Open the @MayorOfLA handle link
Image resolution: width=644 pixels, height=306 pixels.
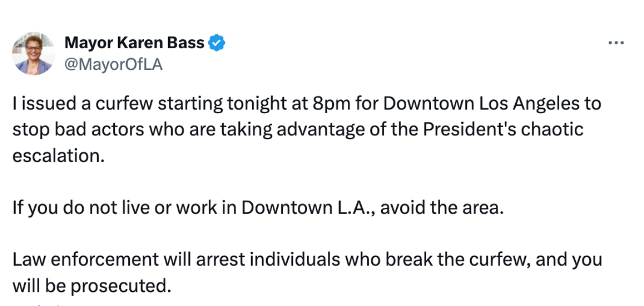click(113, 64)
